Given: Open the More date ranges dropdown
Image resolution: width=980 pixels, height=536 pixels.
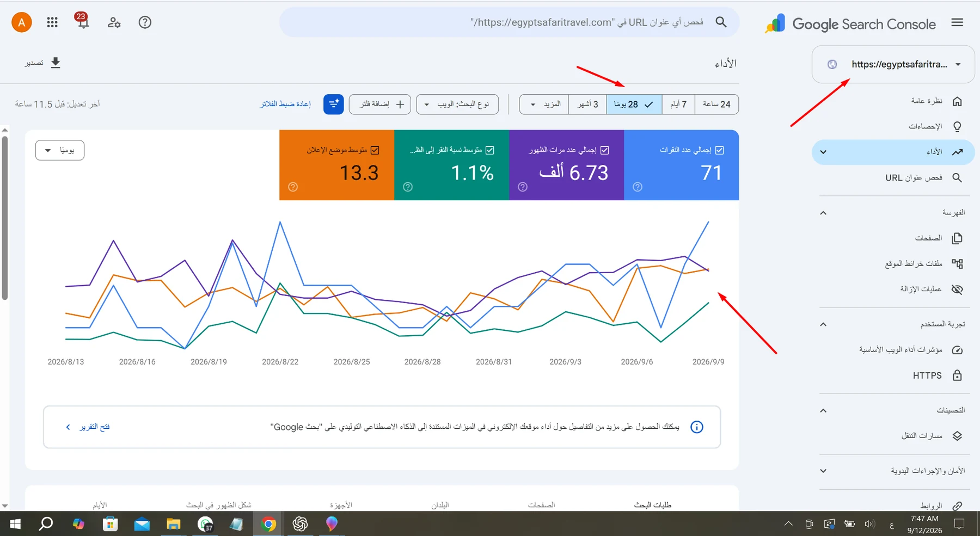Looking at the screenshot, I should 544,104.
